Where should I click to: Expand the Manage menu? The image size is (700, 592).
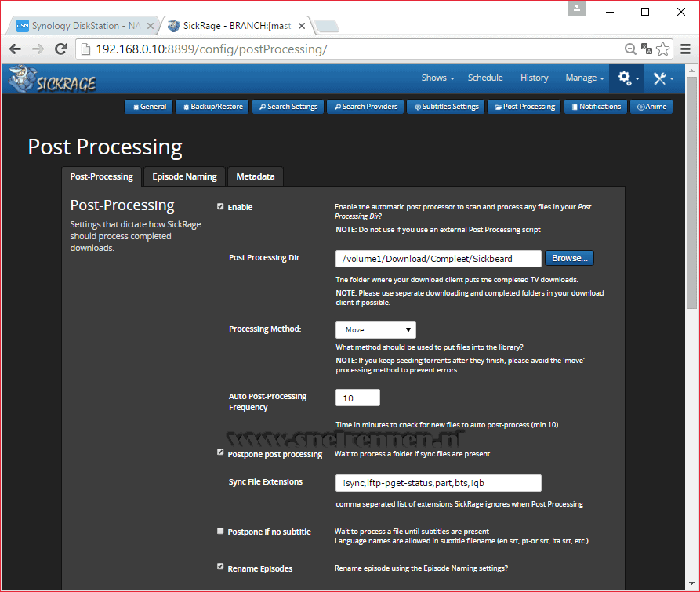point(584,78)
